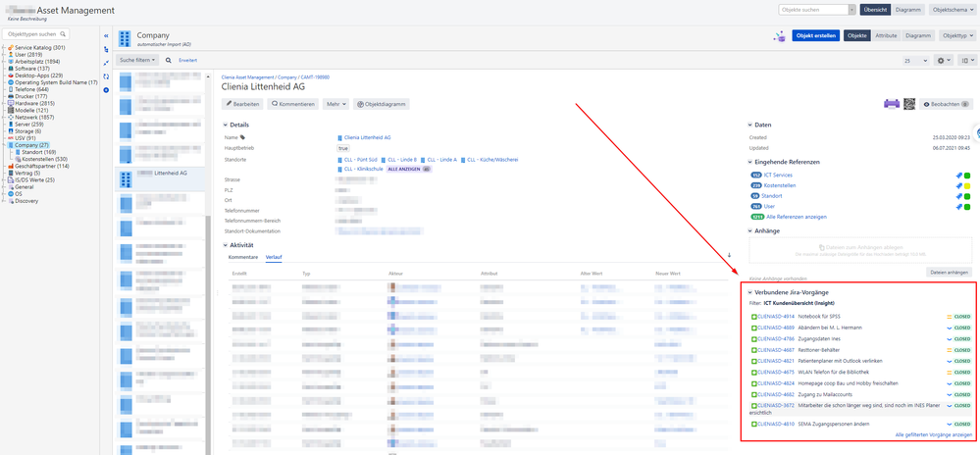Click the green issue type icon of CLIENIASD-4914

[x=753, y=317]
